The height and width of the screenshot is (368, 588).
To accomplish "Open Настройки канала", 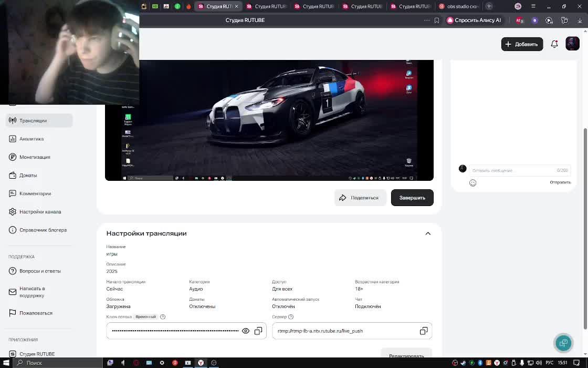I will point(40,212).
